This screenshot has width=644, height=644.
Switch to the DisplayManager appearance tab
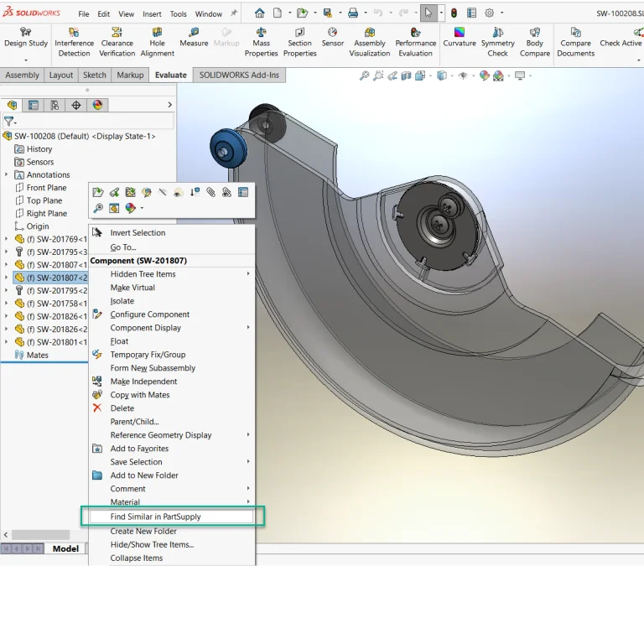[x=98, y=105]
